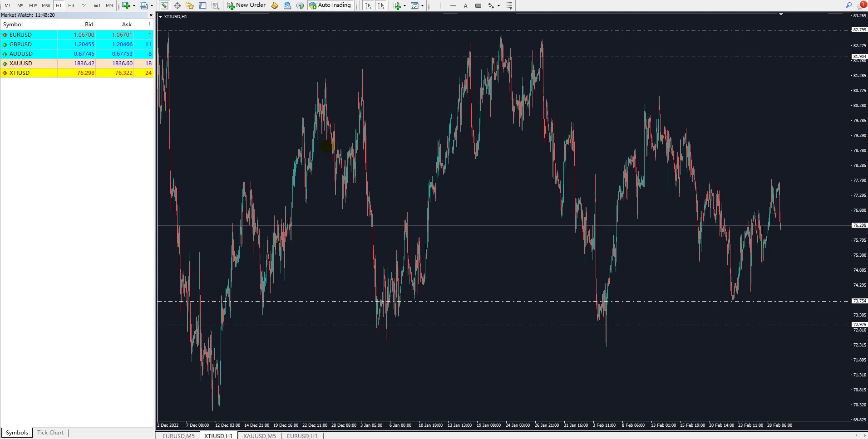The image size is (868, 439).
Task: Click the 82.795 horizontal line price label
Action: [859, 30]
